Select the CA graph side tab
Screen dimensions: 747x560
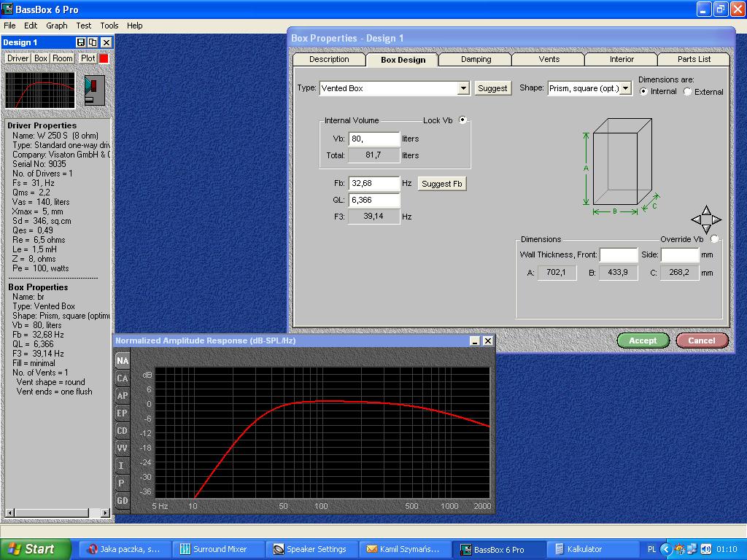click(122, 378)
